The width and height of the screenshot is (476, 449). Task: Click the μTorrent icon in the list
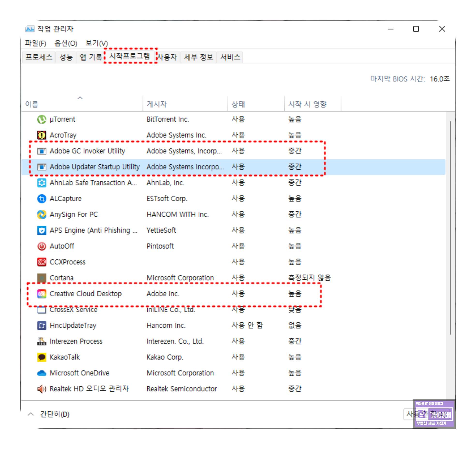click(42, 119)
